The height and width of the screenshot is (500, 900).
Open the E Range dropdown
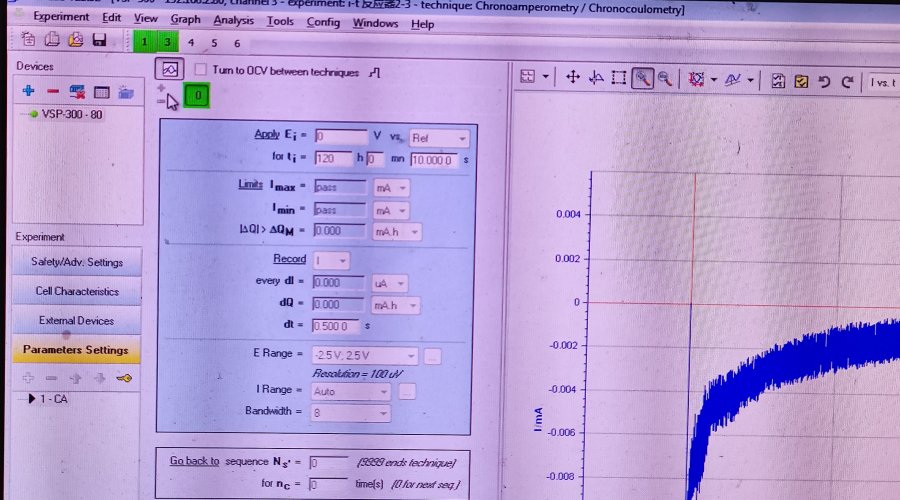(x=365, y=356)
